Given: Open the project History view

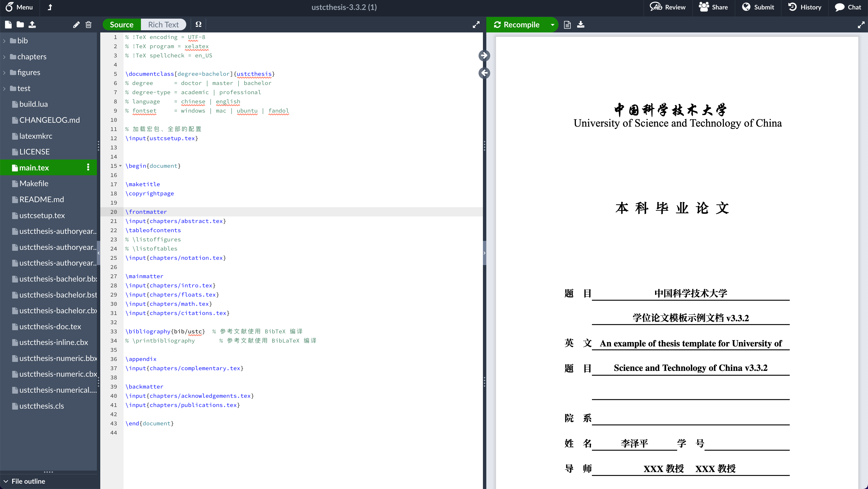Looking at the screenshot, I should point(805,7).
